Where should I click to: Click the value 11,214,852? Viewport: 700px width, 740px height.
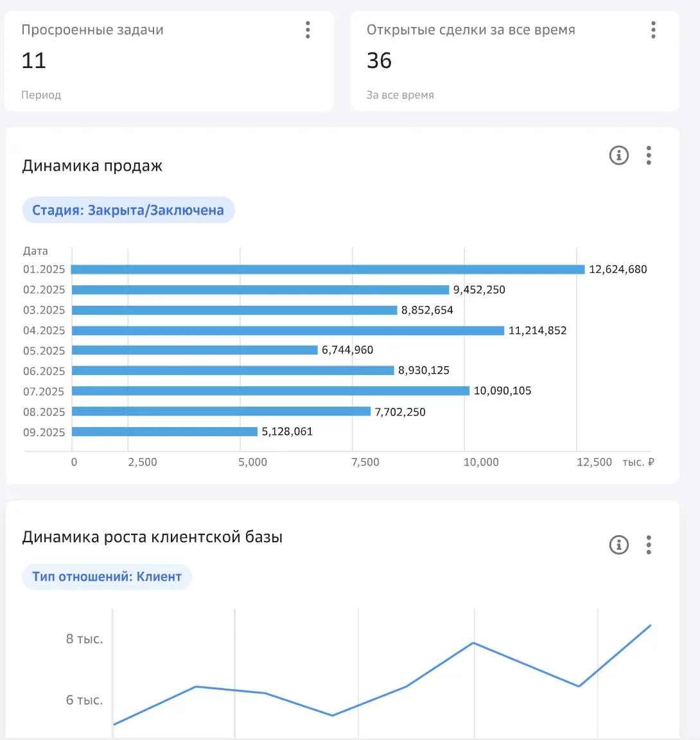coord(538,330)
